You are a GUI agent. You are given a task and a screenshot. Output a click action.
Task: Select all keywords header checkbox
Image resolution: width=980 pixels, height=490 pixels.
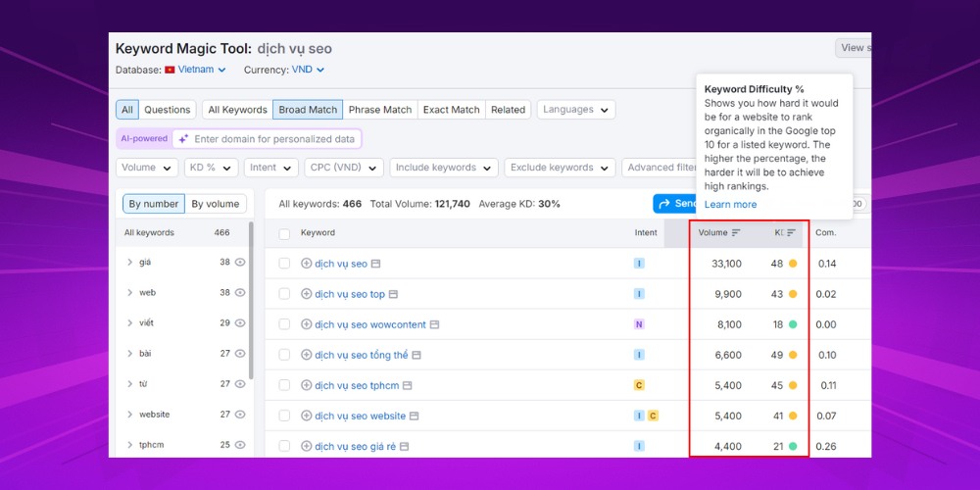(284, 234)
